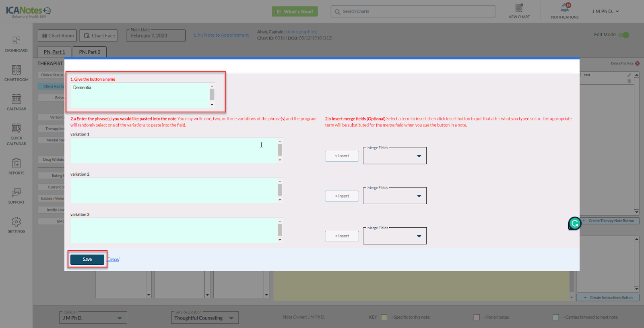Click the Cancel link
The width and height of the screenshot is (644, 328).
coord(114,259)
